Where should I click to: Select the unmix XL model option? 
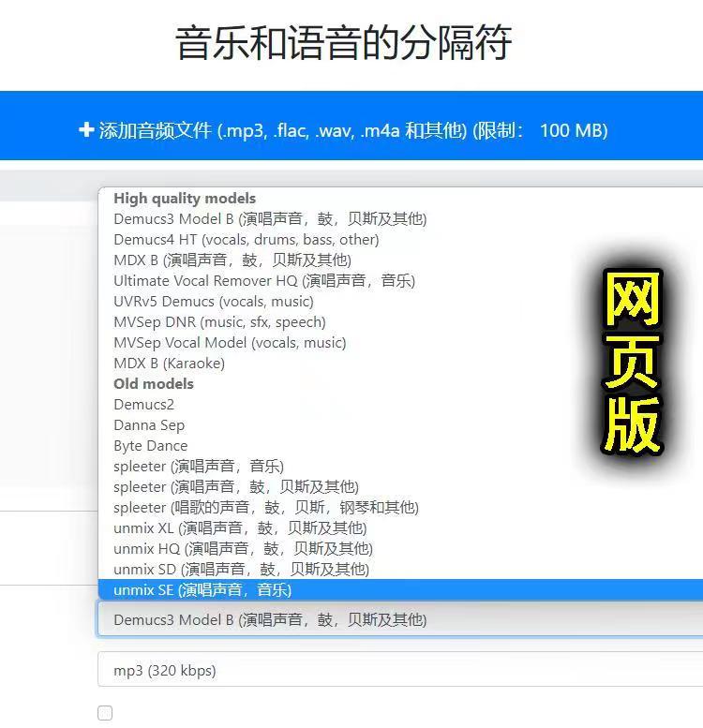tap(240, 527)
